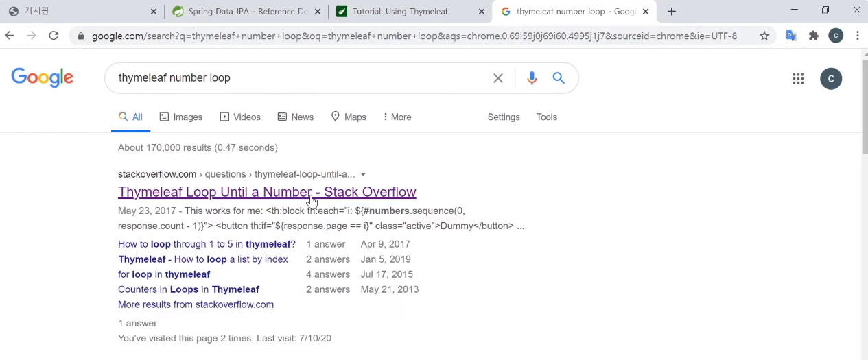The height and width of the screenshot is (360, 868).
Task: Clear the search box with X icon
Action: 498,78
